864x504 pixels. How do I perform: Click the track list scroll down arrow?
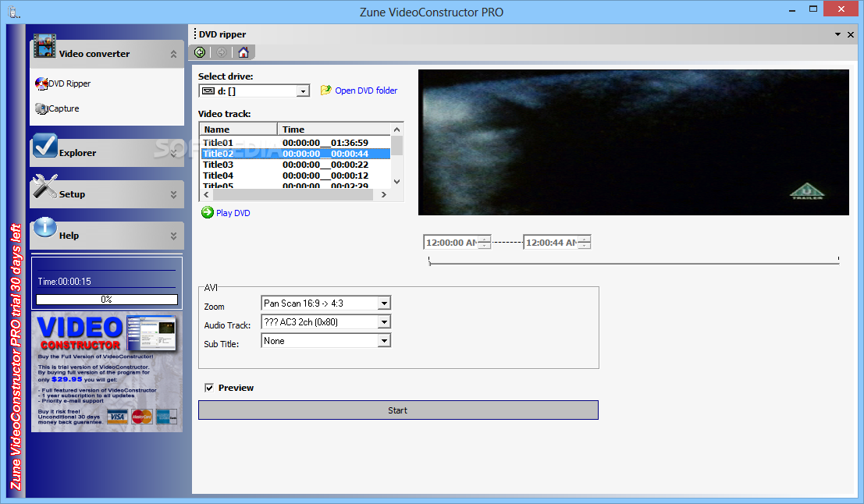click(x=396, y=182)
